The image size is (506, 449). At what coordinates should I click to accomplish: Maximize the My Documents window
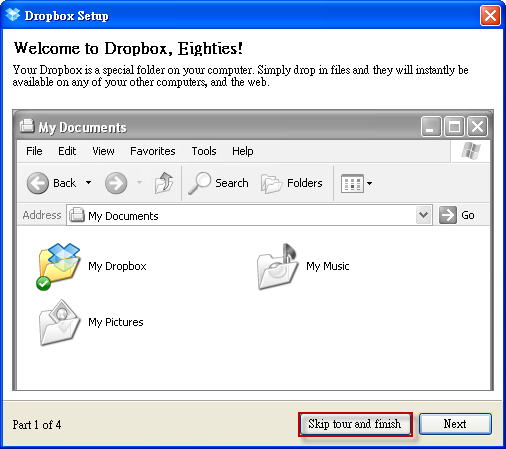click(454, 127)
